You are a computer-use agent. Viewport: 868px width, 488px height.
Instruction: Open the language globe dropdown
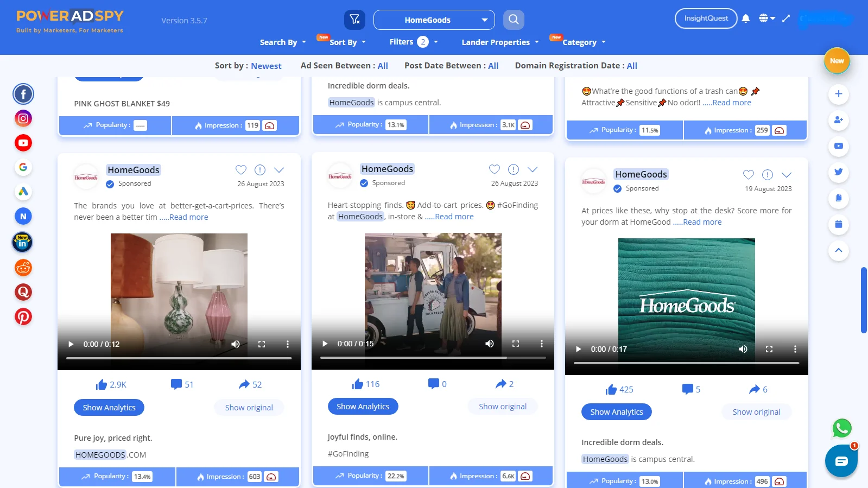(x=767, y=18)
